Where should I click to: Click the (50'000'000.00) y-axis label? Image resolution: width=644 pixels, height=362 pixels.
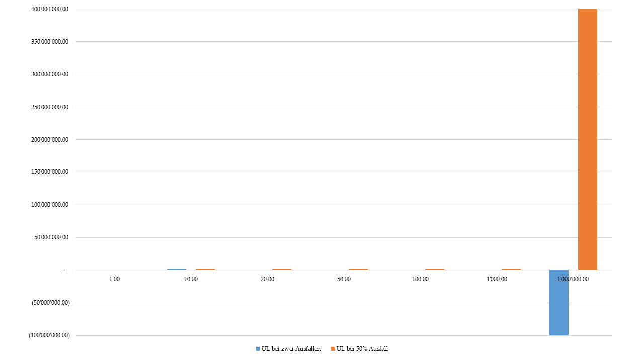(51, 303)
